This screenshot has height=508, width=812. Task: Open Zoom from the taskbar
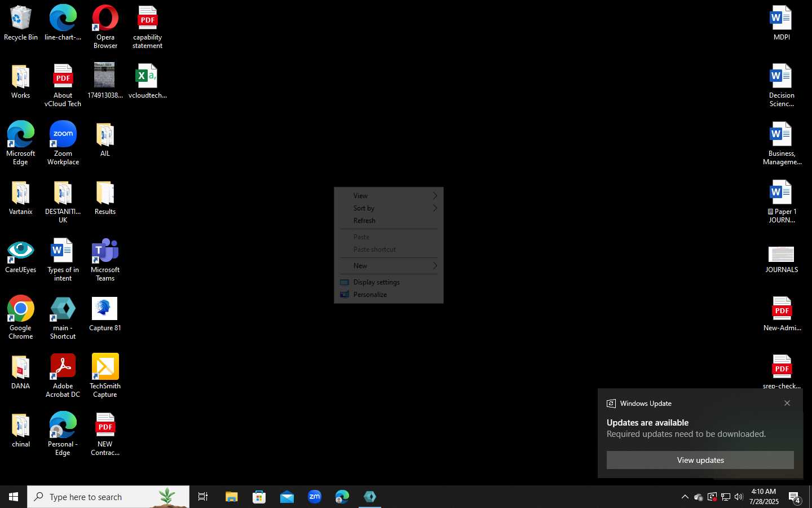(315, 497)
